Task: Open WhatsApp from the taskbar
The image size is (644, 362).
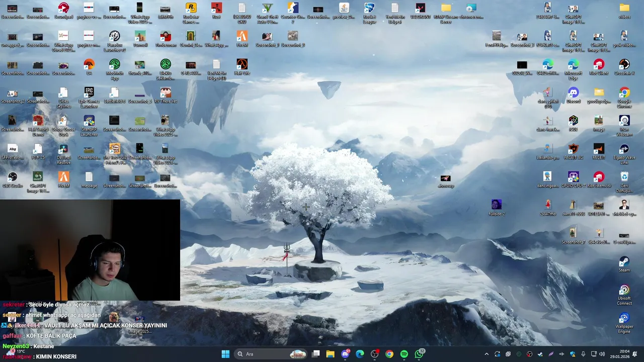Action: (419, 354)
